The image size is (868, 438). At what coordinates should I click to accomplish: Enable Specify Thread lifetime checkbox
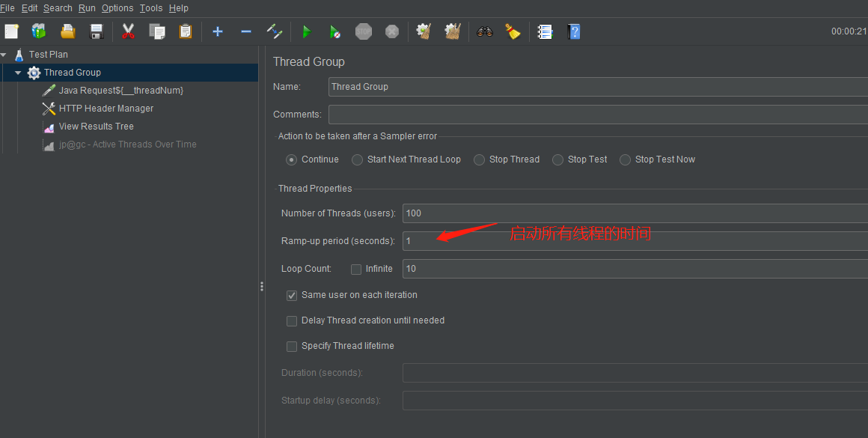(292, 346)
